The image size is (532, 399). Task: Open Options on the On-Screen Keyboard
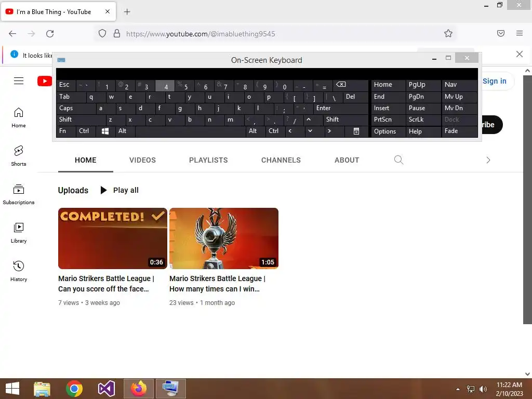pos(389,131)
